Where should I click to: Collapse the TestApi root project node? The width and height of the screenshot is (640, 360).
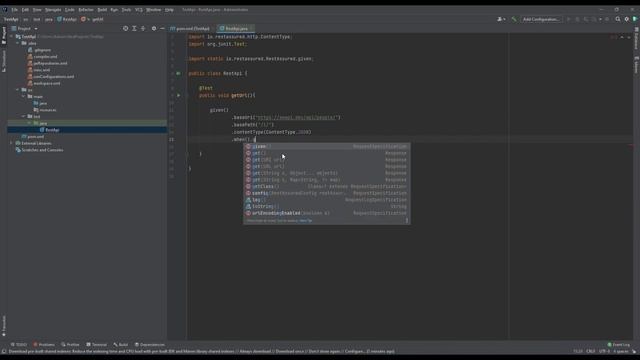(x=11, y=37)
